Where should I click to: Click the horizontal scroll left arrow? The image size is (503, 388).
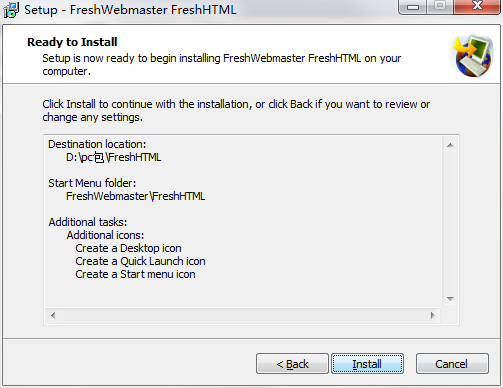53,315
